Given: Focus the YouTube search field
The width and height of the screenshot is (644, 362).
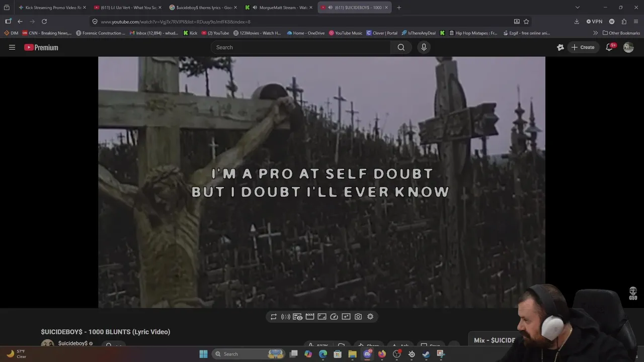Looking at the screenshot, I should pyautogui.click(x=301, y=47).
